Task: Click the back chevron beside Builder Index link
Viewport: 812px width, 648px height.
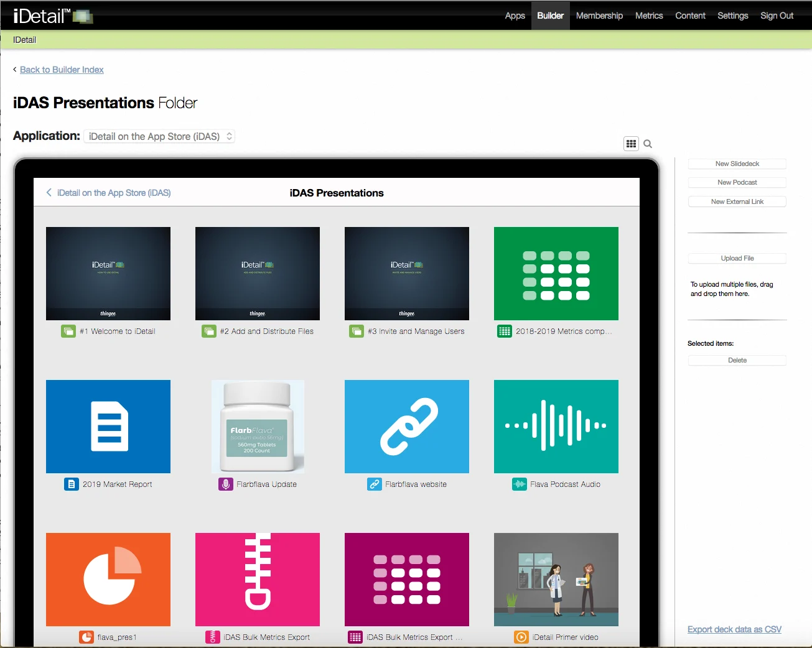Action: coord(15,70)
